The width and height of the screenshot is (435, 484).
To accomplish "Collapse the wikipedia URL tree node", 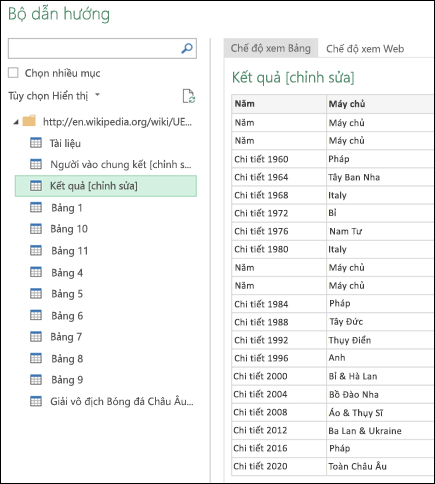I will (16, 122).
